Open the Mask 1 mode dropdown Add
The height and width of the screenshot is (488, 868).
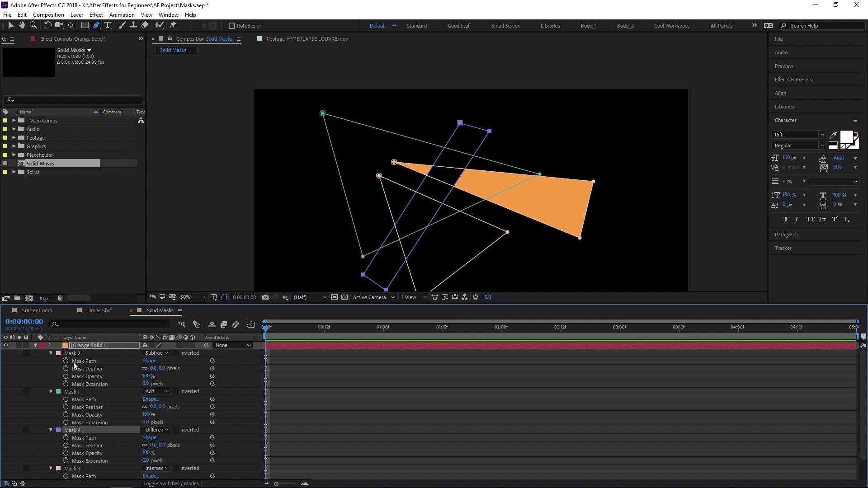click(x=156, y=392)
